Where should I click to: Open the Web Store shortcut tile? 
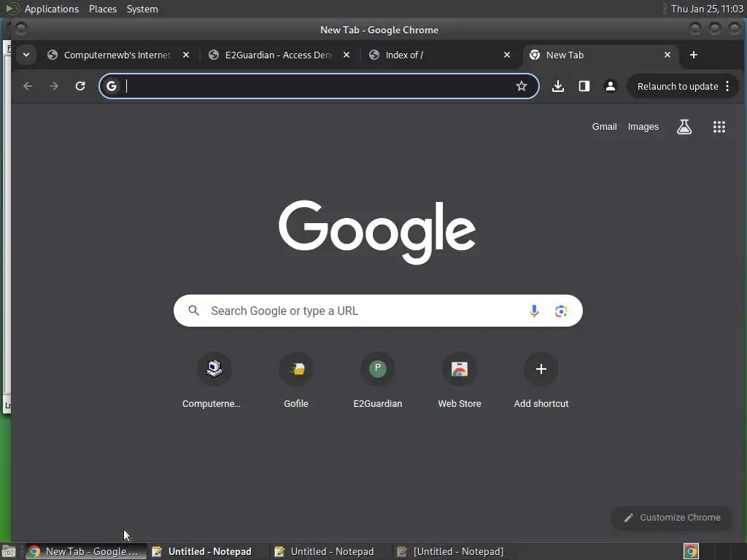click(x=460, y=381)
